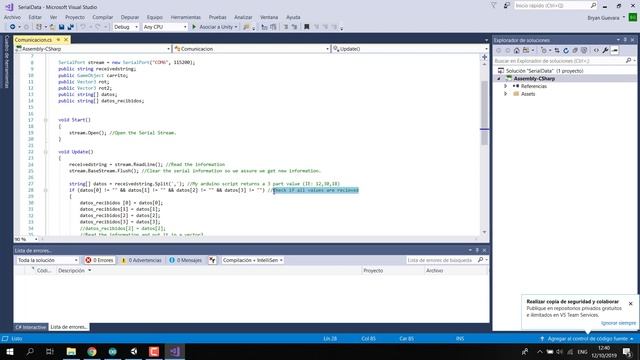
Task: Open Chrome from the Windows taskbar
Action: coord(92,351)
